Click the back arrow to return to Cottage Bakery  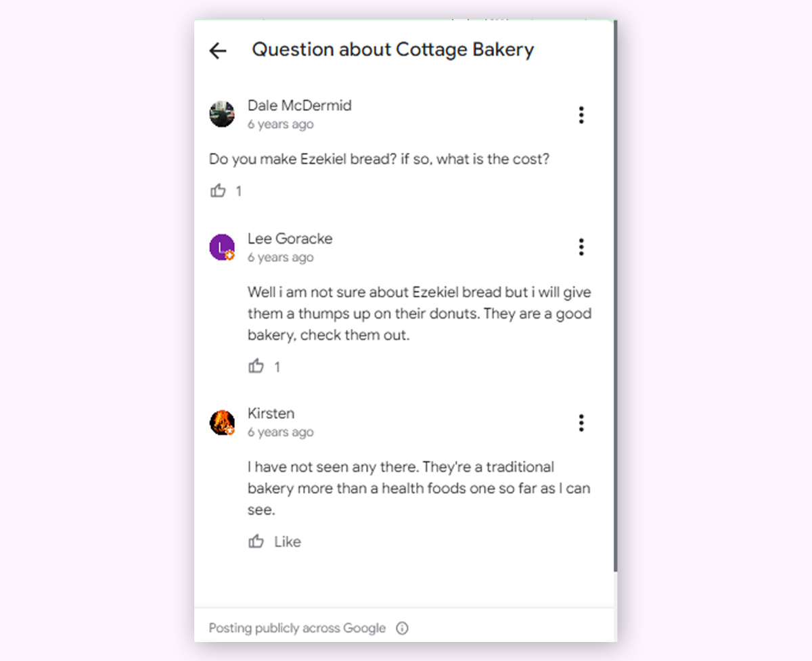click(x=217, y=50)
